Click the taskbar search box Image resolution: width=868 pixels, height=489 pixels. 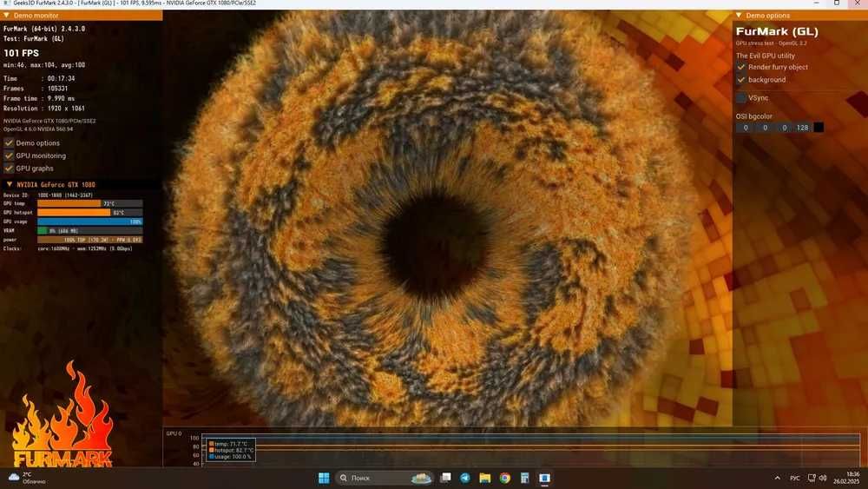pyautogui.click(x=384, y=478)
